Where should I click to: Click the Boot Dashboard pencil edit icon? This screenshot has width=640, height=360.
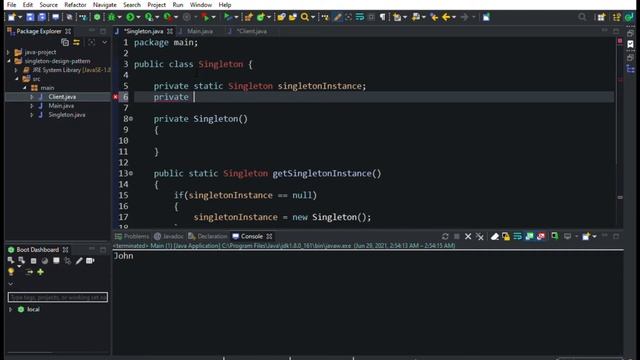click(79, 261)
